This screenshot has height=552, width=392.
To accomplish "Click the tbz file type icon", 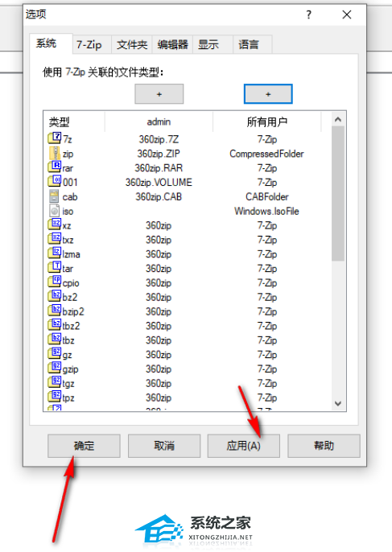I will (x=55, y=340).
